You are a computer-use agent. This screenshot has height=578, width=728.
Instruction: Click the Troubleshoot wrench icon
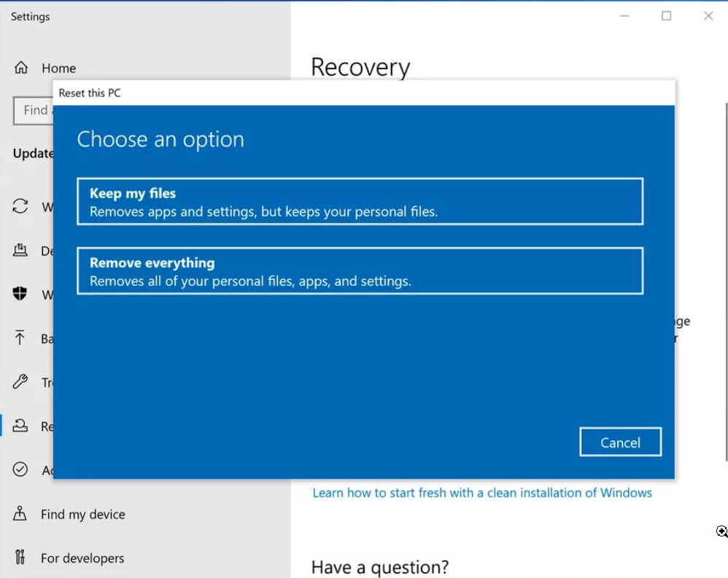(20, 381)
